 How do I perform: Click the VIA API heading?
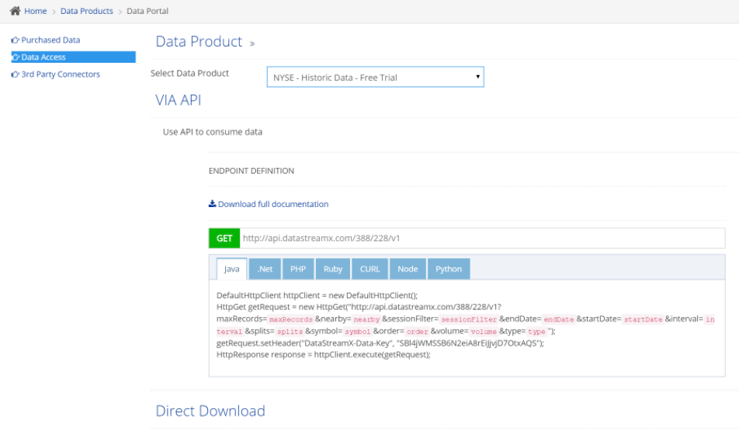pyautogui.click(x=178, y=100)
